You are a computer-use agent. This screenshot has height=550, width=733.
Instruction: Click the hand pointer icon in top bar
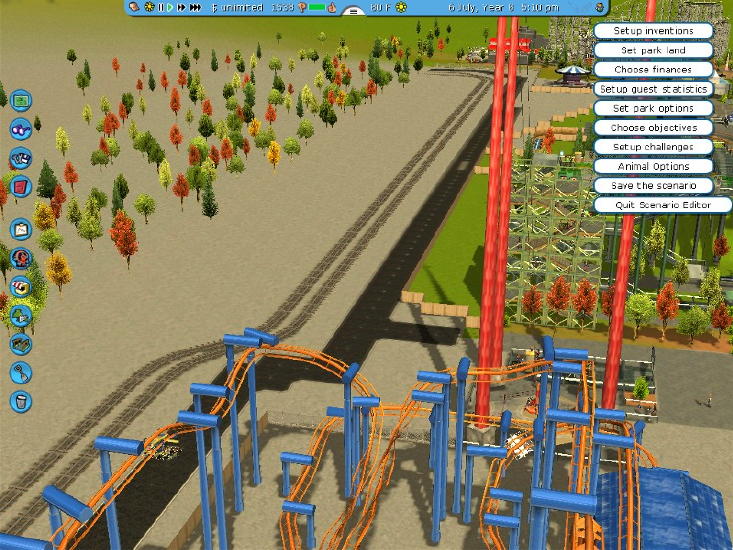[x=135, y=7]
